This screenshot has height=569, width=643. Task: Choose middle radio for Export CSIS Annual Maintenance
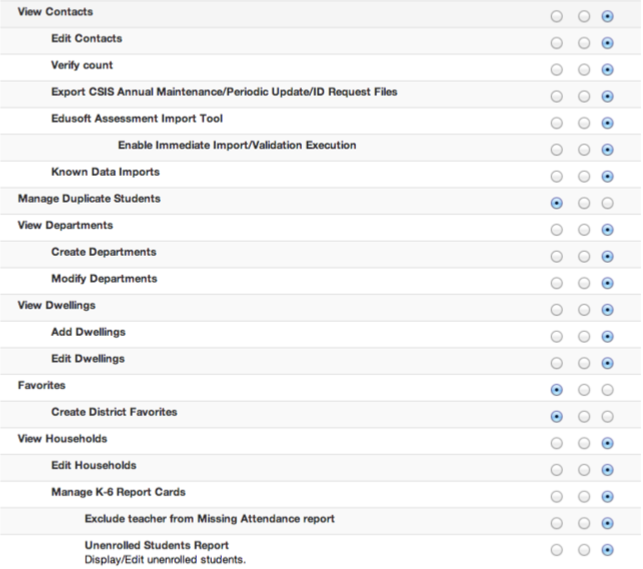tap(584, 96)
